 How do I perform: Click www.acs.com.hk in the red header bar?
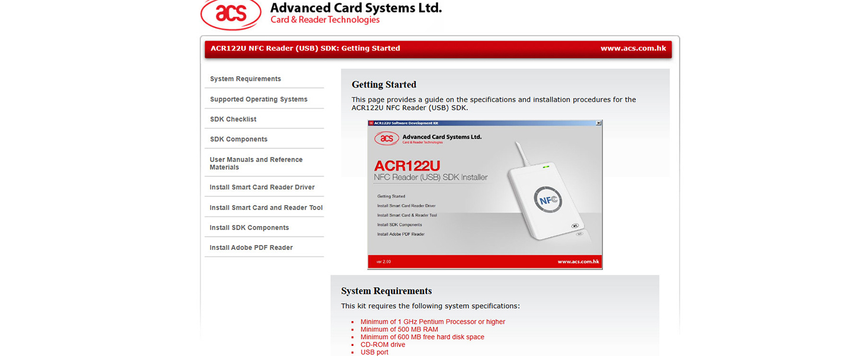click(633, 49)
